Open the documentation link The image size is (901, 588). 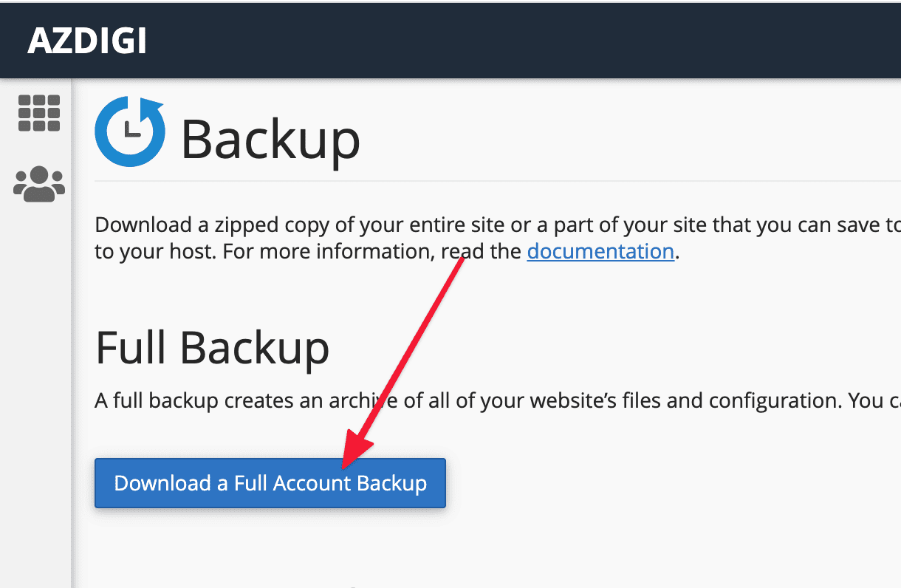coord(600,251)
